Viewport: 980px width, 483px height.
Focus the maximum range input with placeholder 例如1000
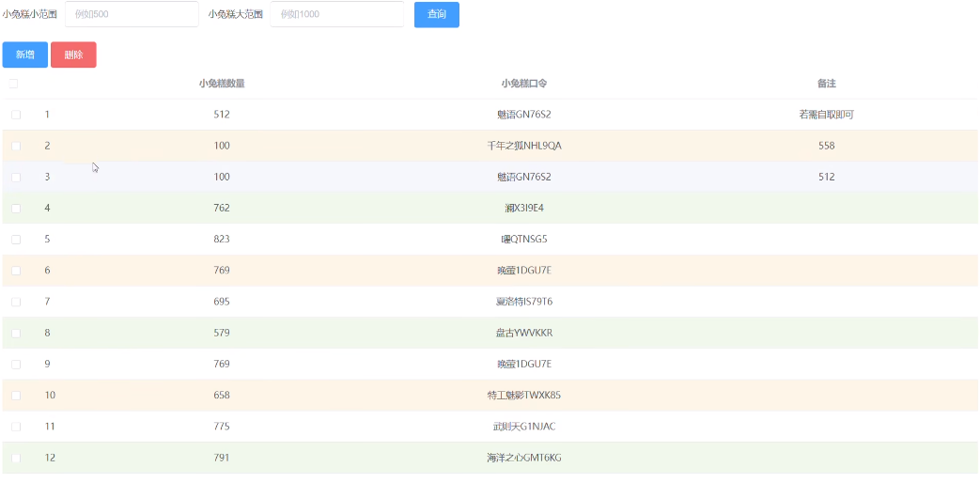(x=336, y=14)
